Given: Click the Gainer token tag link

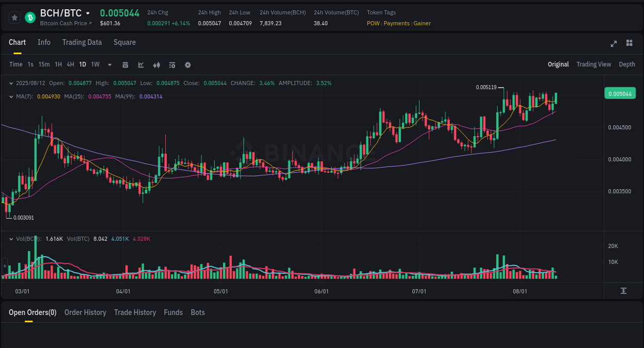Looking at the screenshot, I should coord(422,23).
